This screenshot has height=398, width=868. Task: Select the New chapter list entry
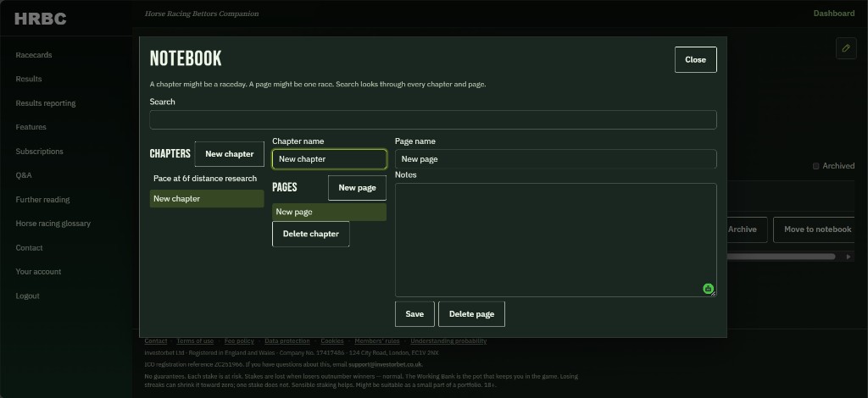point(207,199)
